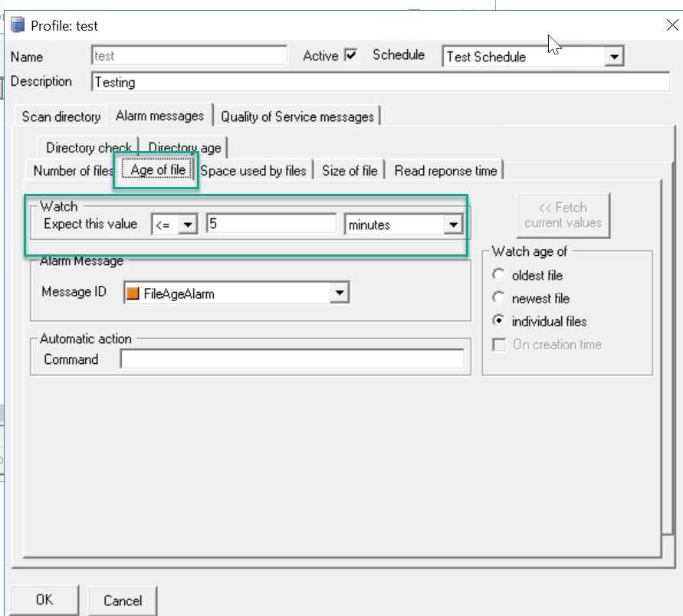683x616 pixels.
Task: Select the Directory check tab
Action: pos(88,148)
